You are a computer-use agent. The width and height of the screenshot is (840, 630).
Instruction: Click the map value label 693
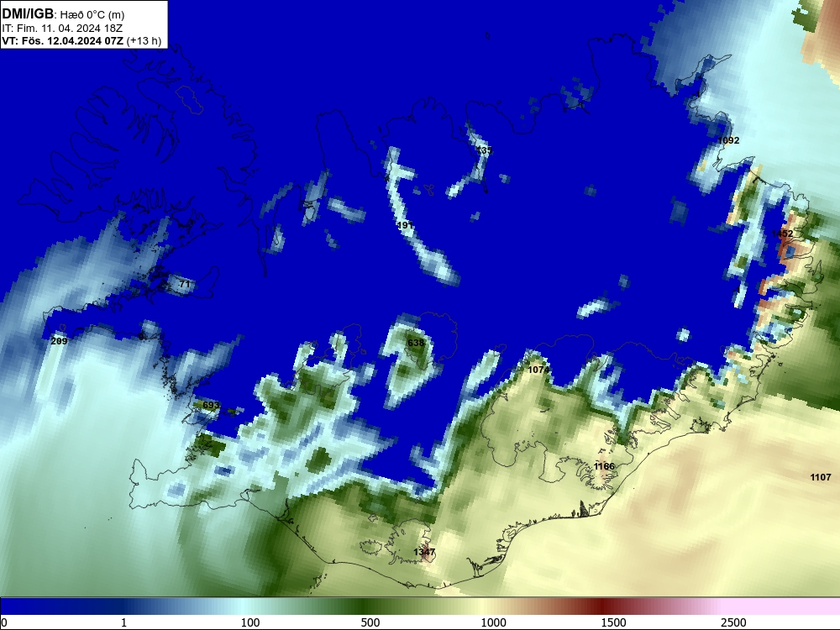[x=211, y=405]
